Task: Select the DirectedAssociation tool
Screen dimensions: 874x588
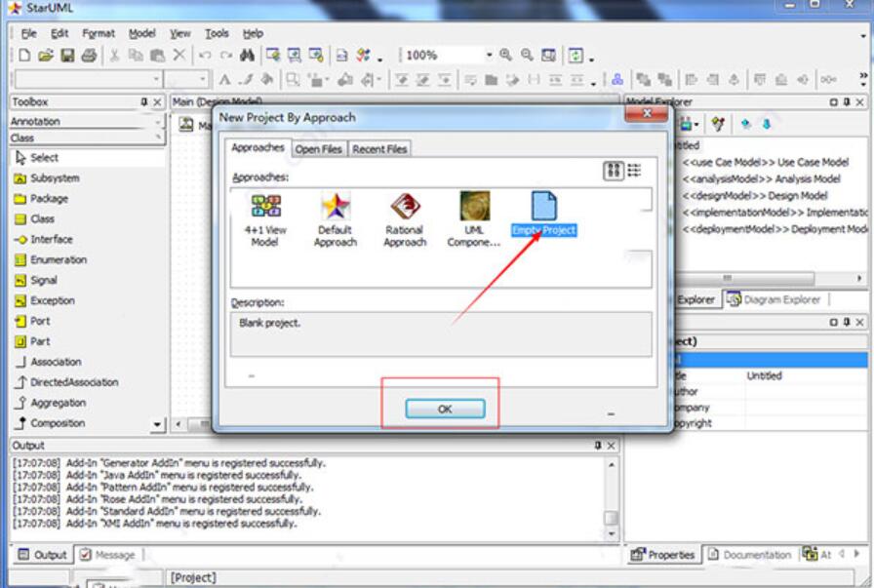Action: tap(65, 382)
